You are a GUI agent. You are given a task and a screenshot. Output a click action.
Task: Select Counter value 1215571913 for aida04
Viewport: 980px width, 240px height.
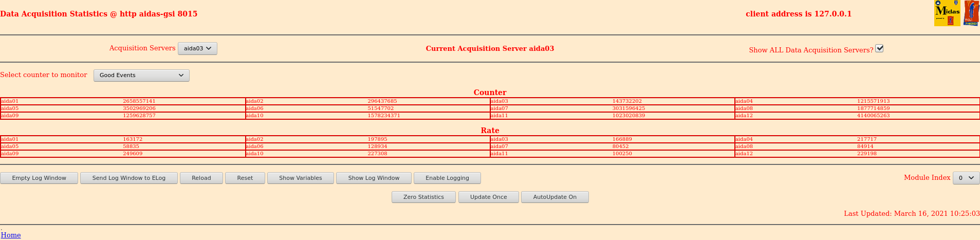874,101
